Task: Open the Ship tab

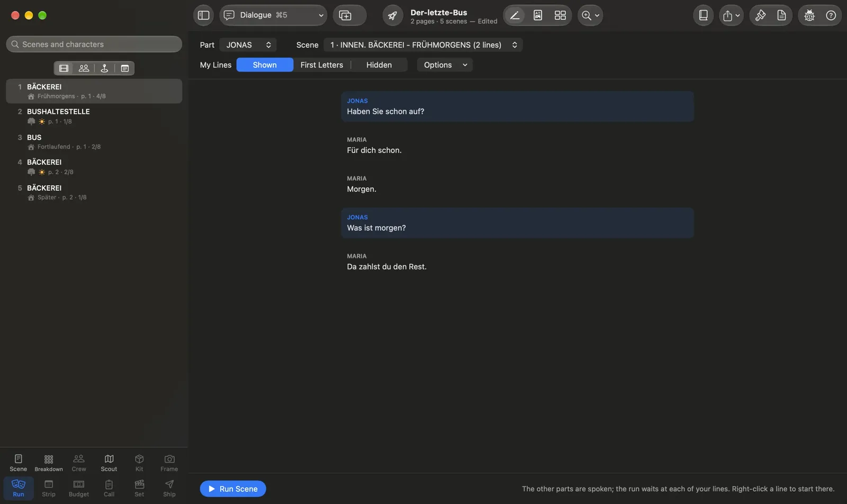Action: tap(169, 488)
